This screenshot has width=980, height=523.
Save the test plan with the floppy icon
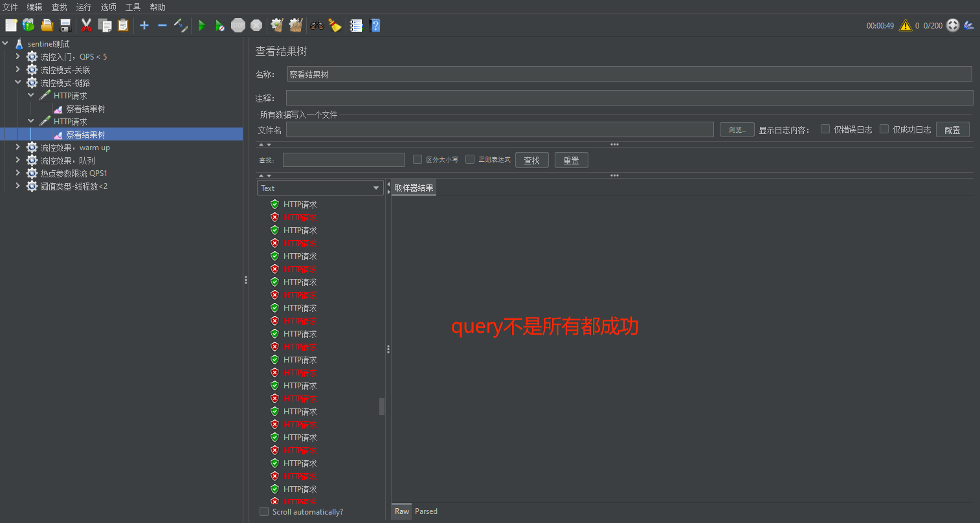point(65,25)
